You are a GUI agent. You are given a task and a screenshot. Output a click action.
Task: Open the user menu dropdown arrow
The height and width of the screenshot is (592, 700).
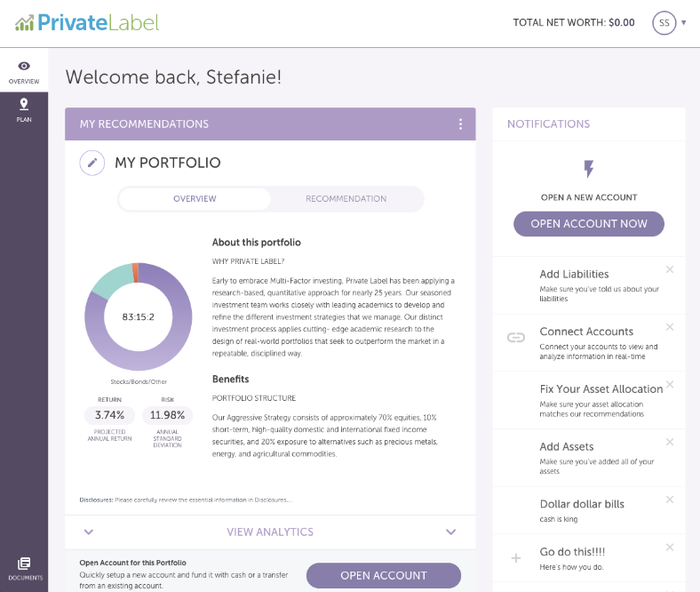tap(683, 23)
